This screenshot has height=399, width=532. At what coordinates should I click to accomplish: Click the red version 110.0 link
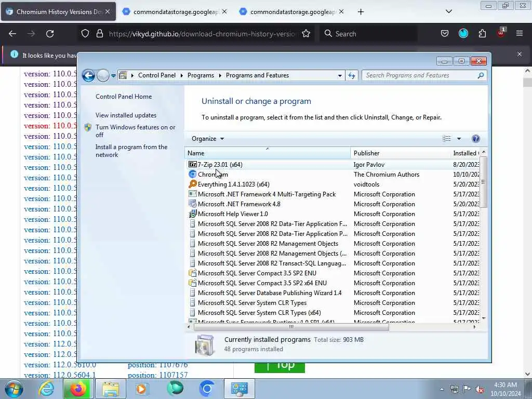[50, 126]
